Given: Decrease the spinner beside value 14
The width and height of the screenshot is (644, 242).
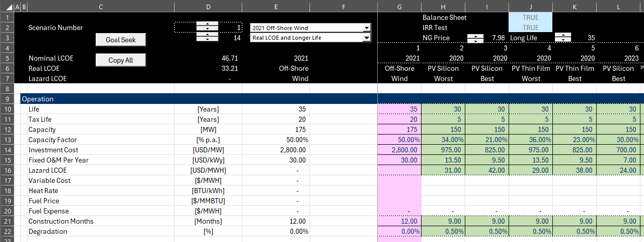Looking at the screenshot, I should 207,39.
